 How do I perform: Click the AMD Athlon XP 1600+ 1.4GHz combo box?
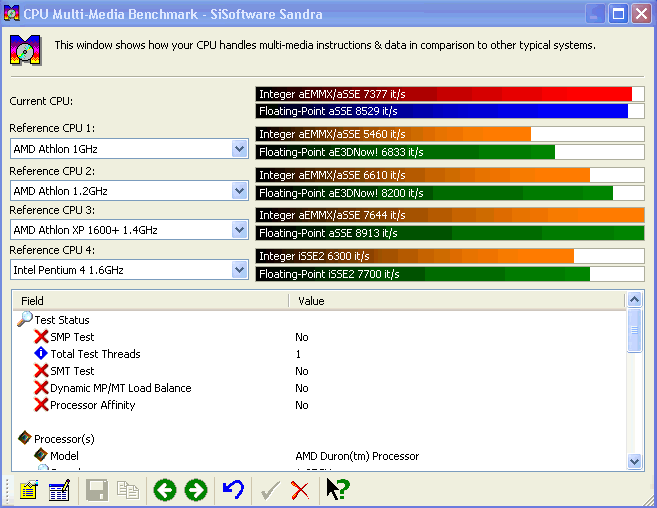(129, 230)
